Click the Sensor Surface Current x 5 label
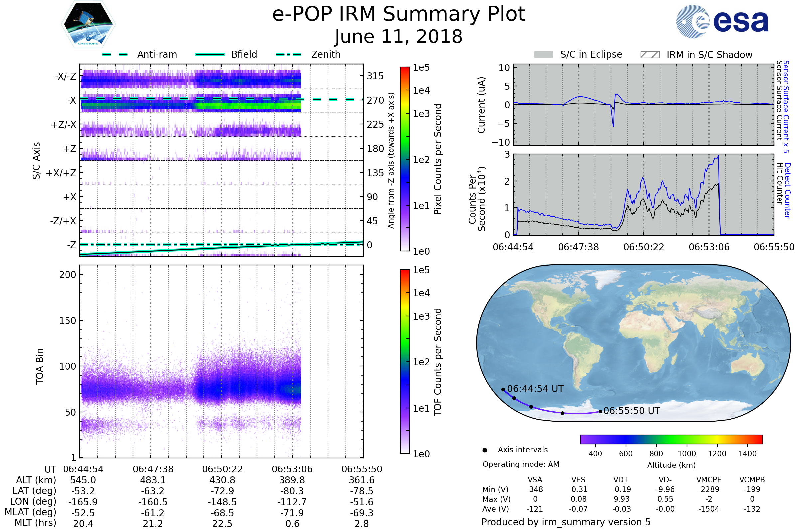This screenshot has width=798, height=532. (x=786, y=106)
